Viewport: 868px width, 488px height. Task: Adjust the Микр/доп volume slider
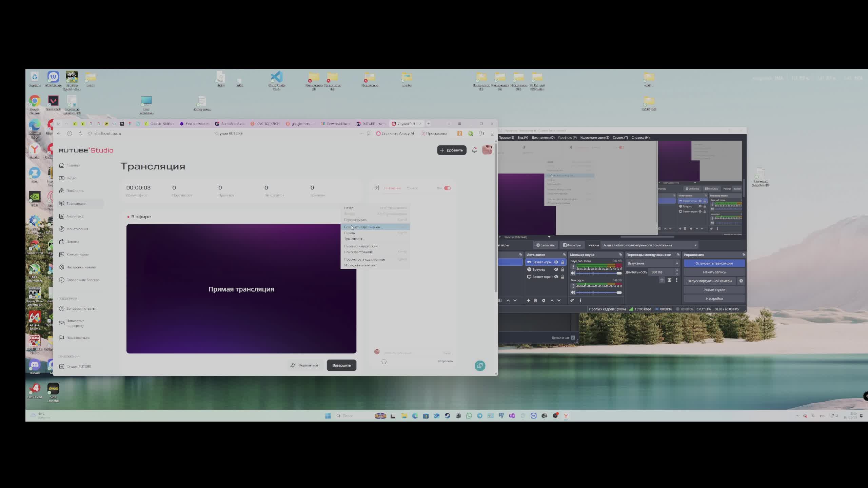[x=599, y=292]
